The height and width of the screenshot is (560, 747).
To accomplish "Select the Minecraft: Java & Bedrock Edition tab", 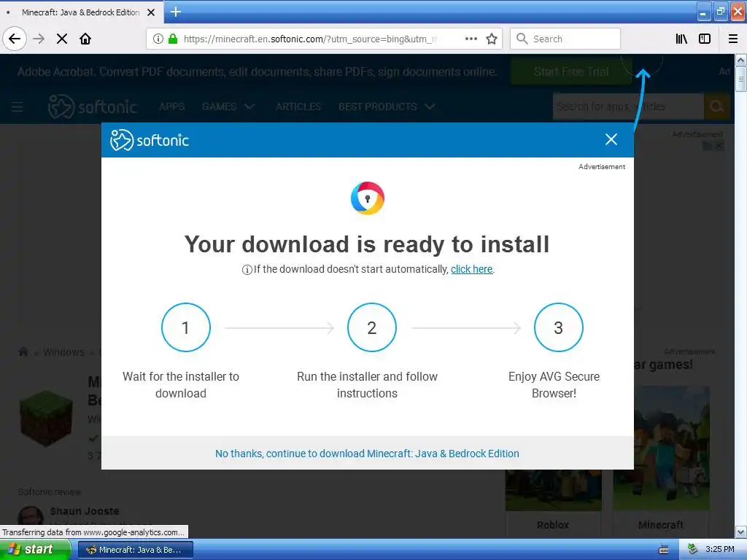I will (x=80, y=12).
